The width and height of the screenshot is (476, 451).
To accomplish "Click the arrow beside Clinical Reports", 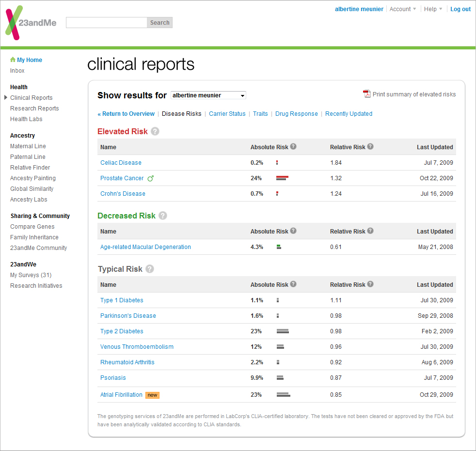I will click(x=6, y=98).
